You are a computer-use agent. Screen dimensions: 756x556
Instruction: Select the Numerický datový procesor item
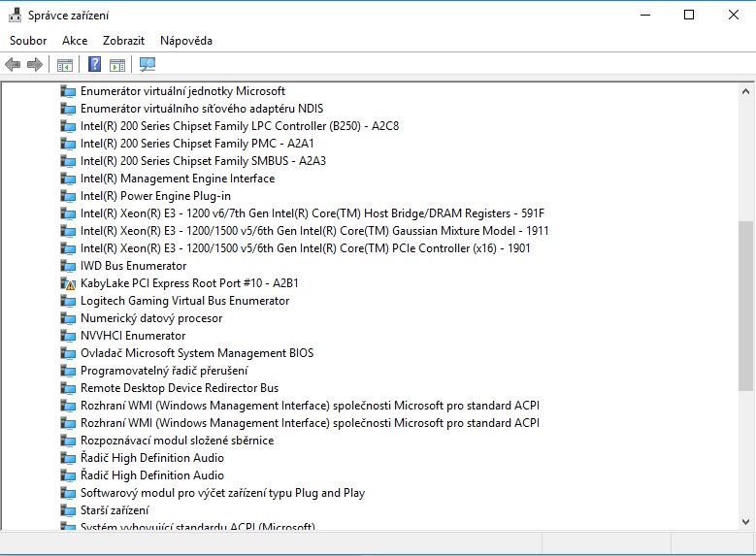[151, 318]
